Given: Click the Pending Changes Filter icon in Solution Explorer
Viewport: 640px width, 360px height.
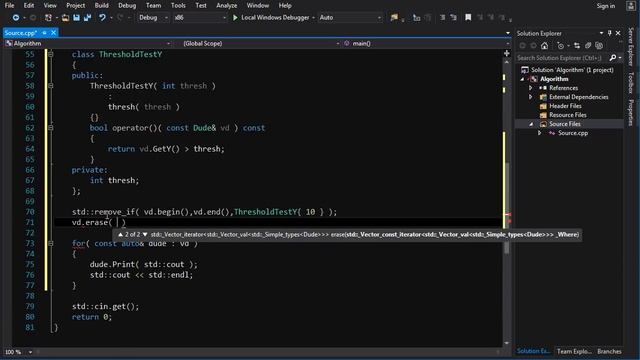Looking at the screenshot, I should point(561,46).
